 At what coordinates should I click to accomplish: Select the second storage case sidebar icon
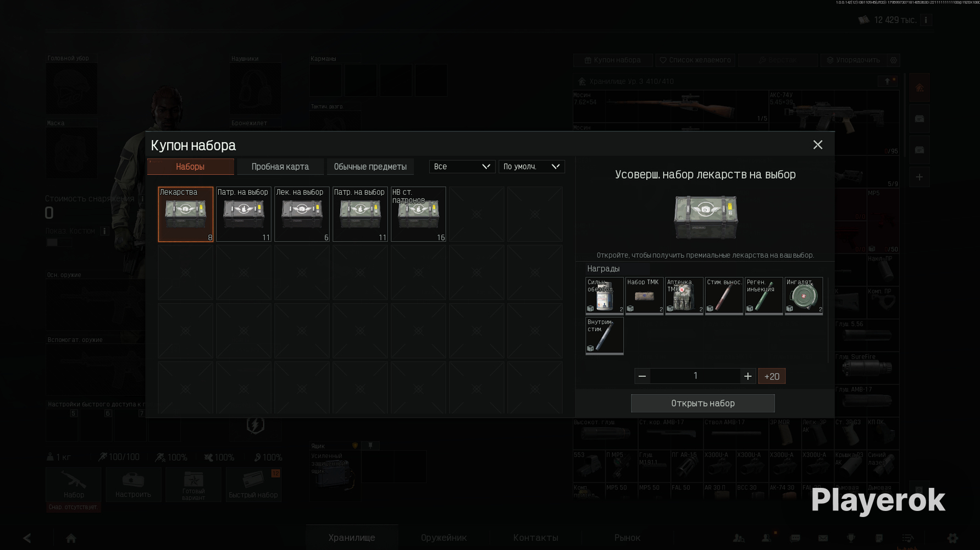tap(919, 150)
